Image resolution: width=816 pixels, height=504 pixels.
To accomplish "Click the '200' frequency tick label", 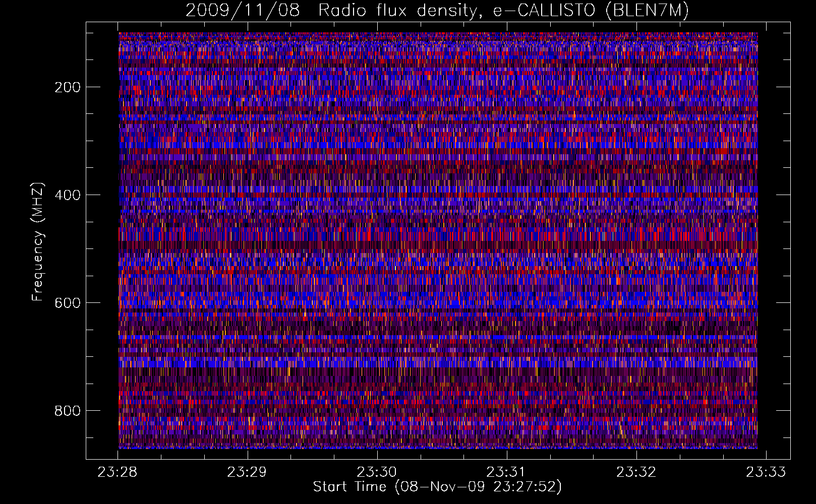I will [x=68, y=87].
